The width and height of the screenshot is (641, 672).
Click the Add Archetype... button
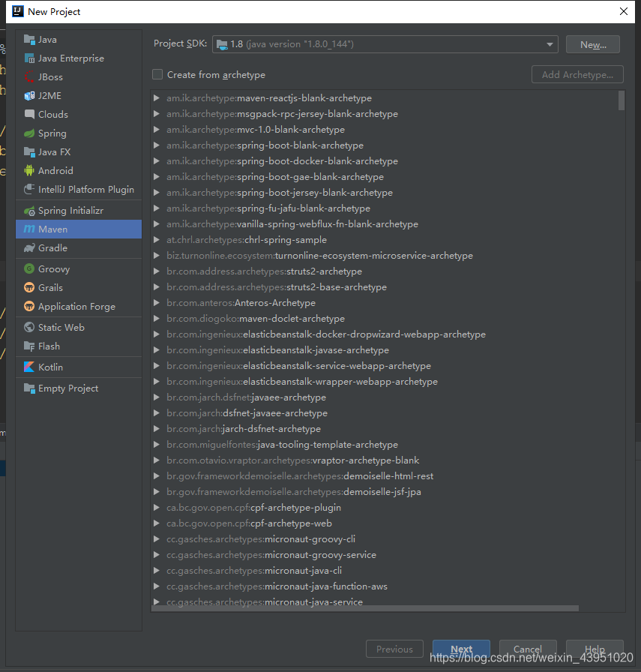click(577, 74)
